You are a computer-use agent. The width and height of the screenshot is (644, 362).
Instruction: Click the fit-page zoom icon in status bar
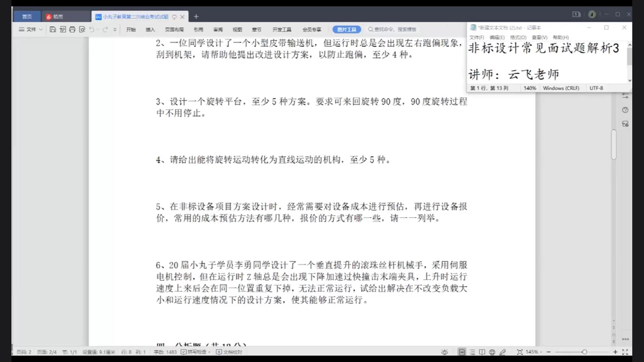coord(520,352)
